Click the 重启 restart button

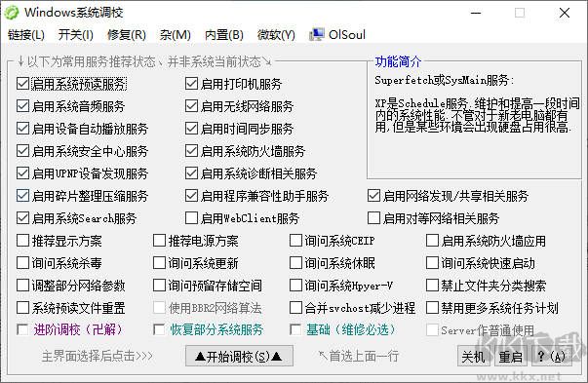coord(511,356)
